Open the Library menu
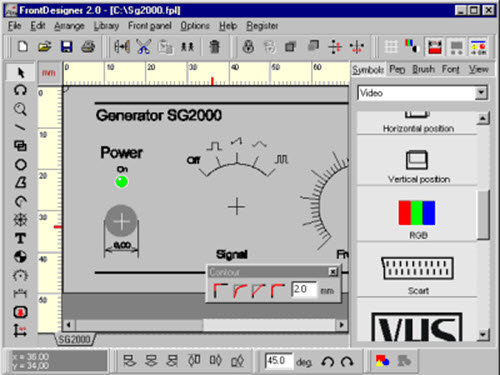 coord(106,26)
